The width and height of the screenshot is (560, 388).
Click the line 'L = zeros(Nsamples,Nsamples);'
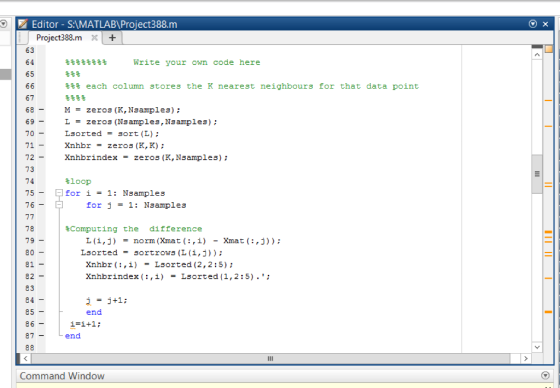pyautogui.click(x=141, y=122)
